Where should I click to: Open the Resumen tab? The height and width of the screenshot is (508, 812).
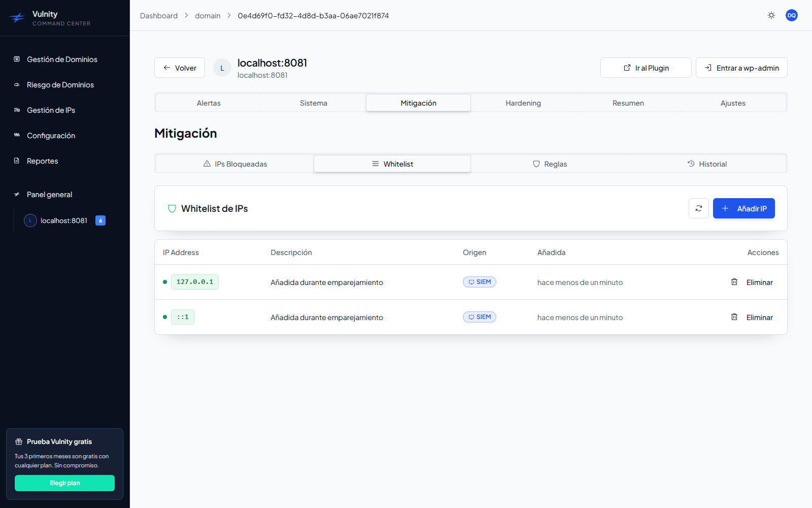(628, 103)
